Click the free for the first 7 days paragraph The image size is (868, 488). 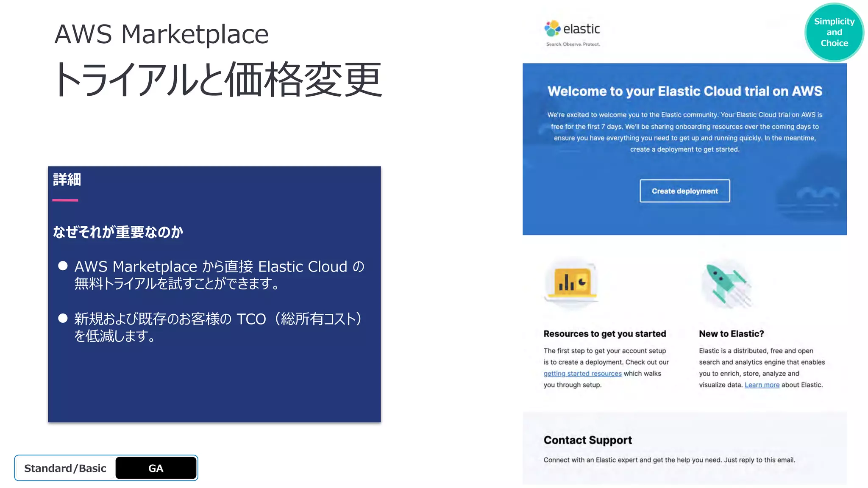click(684, 132)
